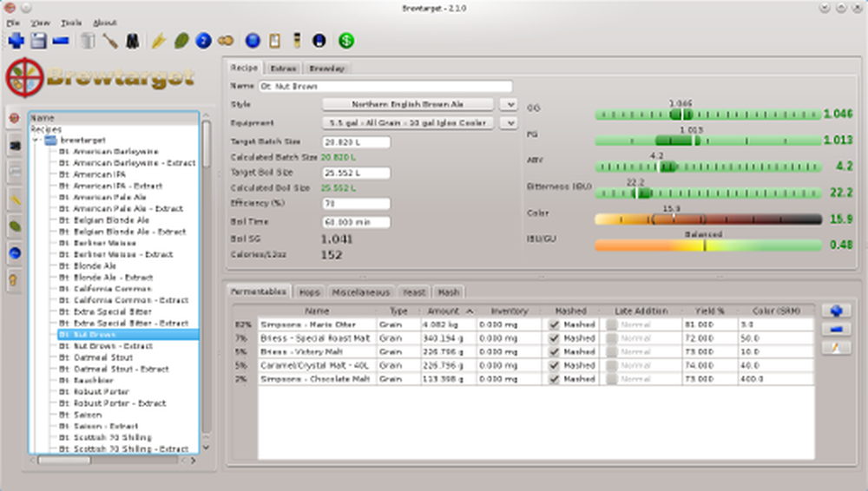Toggle Mashed checkbox for Briess Special Roast Malt
Viewport: 868px width, 491px height.
[x=554, y=338]
